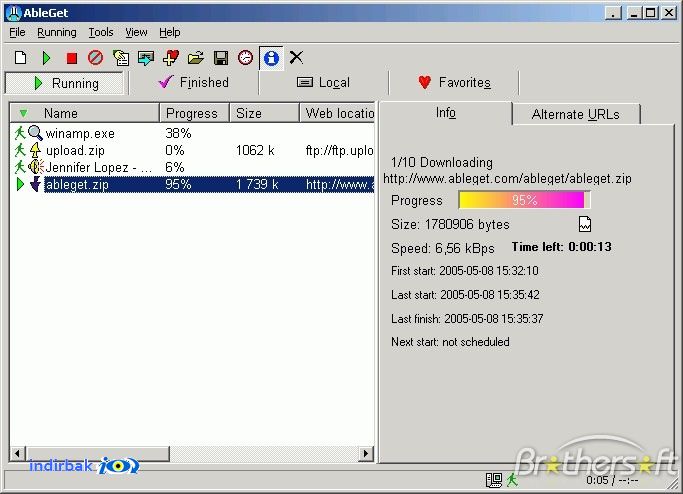Toggle the blue info panel icon
Image resolution: width=683 pixels, height=494 pixels.
pyautogui.click(x=271, y=58)
